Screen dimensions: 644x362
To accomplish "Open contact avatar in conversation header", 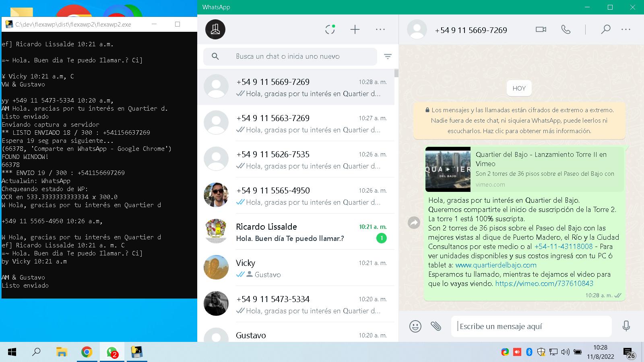I will [417, 29].
